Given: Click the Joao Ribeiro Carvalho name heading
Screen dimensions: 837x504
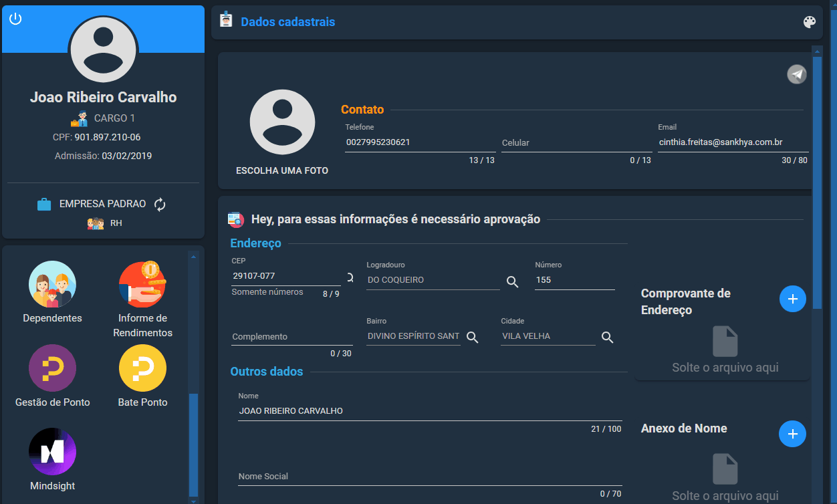Looking at the screenshot, I should 104,97.
